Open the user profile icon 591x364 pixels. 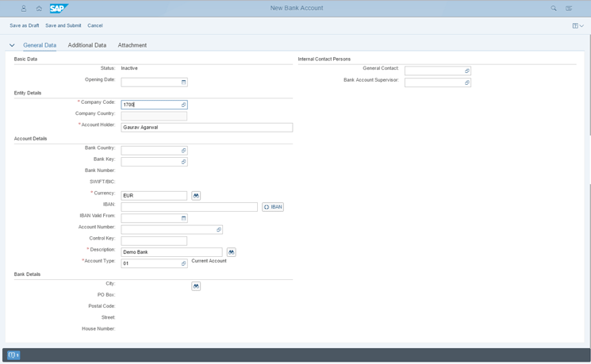coord(24,9)
